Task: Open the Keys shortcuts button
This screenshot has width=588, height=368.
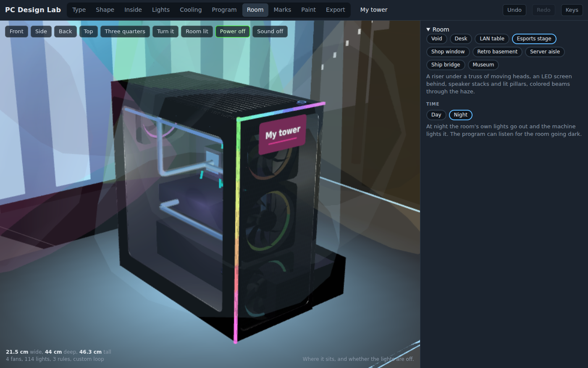Action: pos(572,10)
